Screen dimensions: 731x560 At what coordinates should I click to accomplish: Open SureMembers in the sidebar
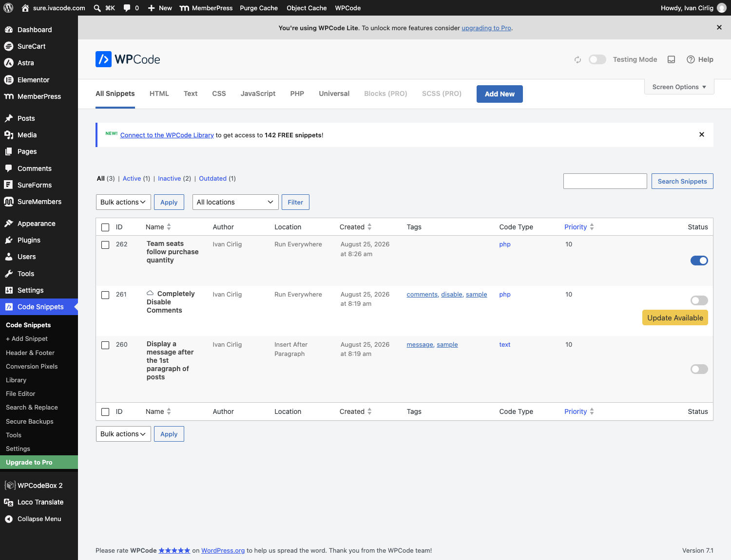(39, 202)
